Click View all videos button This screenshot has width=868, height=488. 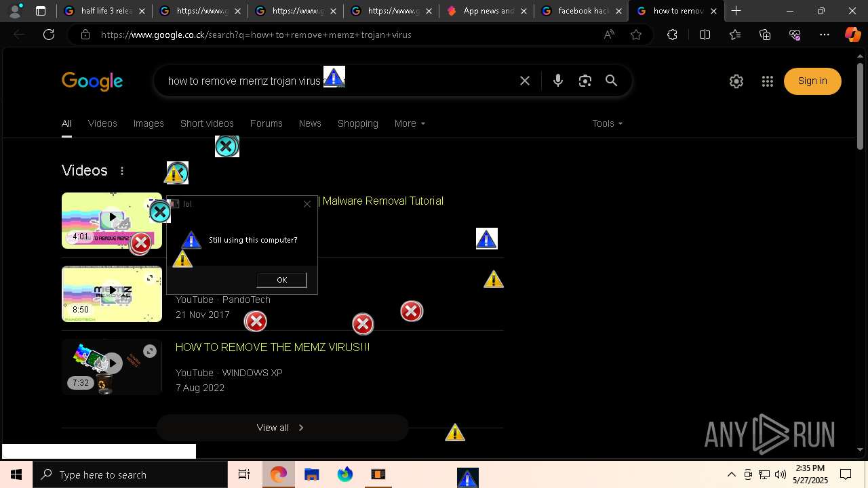[x=282, y=428]
